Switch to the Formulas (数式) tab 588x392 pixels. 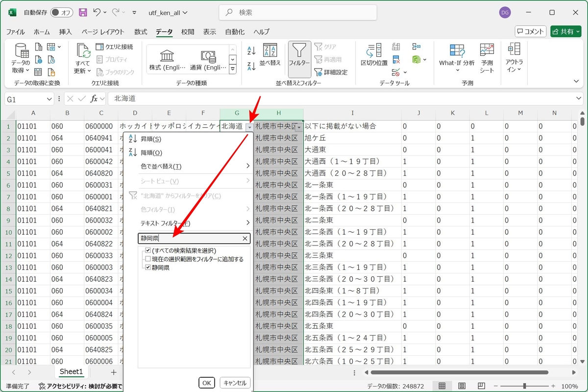141,32
